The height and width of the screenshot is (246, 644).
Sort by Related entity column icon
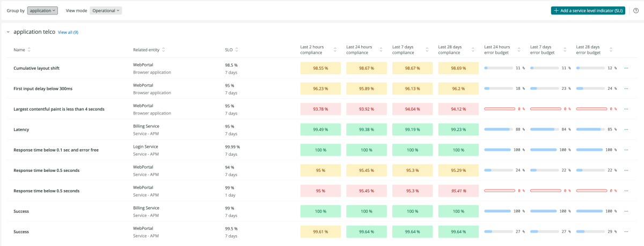click(163, 50)
